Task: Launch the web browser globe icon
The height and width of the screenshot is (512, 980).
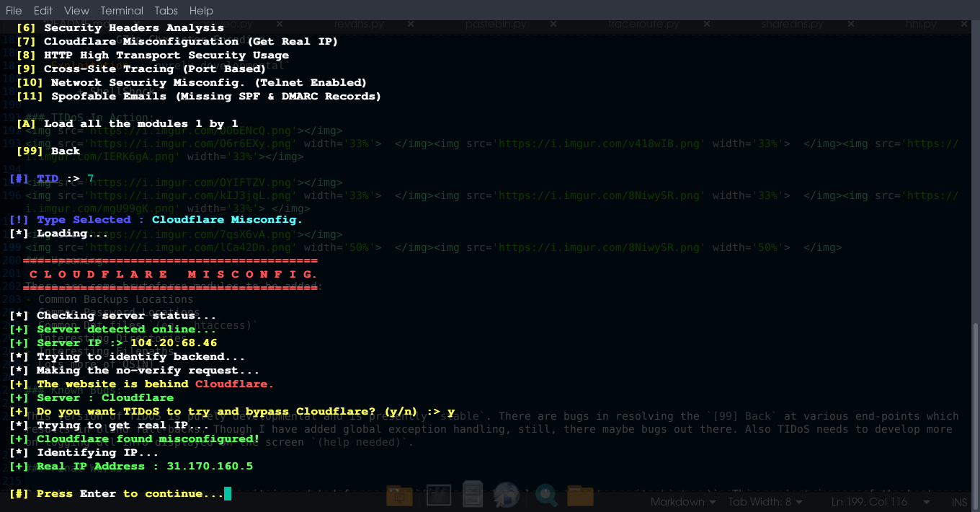Action: click(x=507, y=495)
